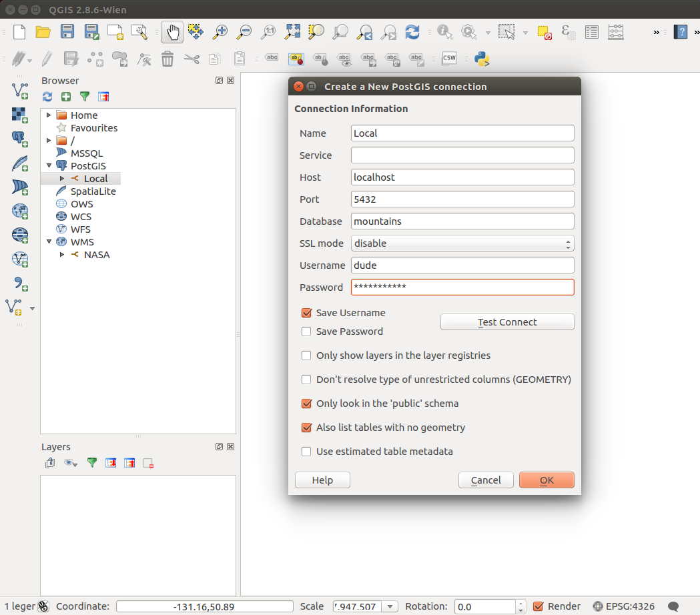Open the CSW catalog search icon
This screenshot has height=615, width=700.
(x=449, y=59)
